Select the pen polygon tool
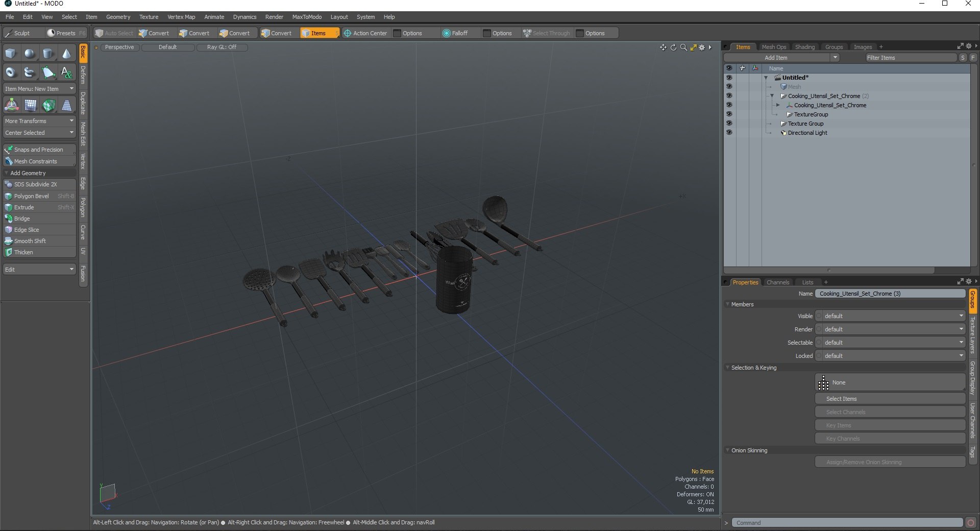The image size is (980, 531). pos(48,73)
